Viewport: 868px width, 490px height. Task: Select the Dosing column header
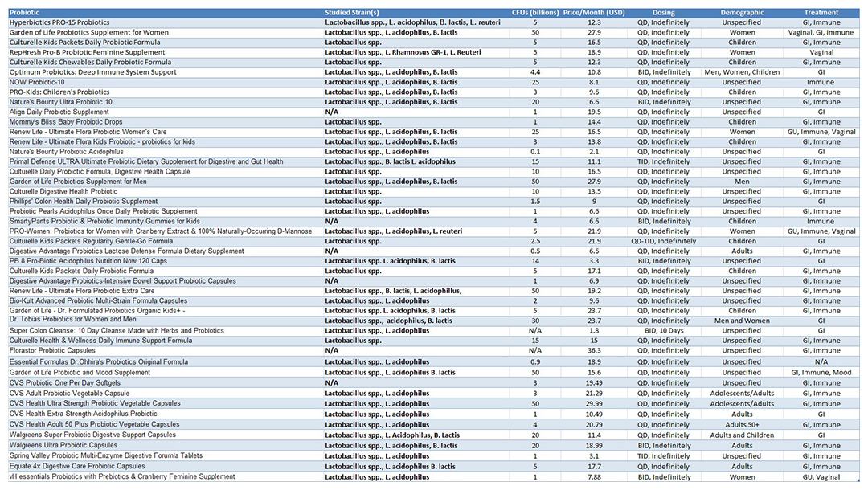pyautogui.click(x=663, y=12)
